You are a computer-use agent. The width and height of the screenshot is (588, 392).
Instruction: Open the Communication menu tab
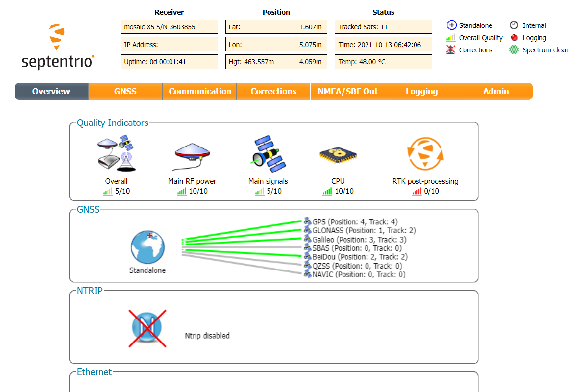199,91
